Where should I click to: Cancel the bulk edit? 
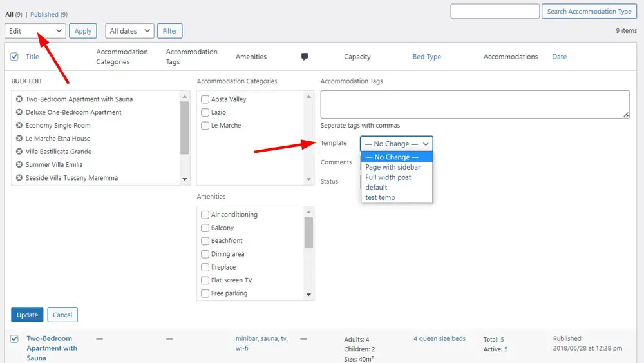(x=62, y=315)
